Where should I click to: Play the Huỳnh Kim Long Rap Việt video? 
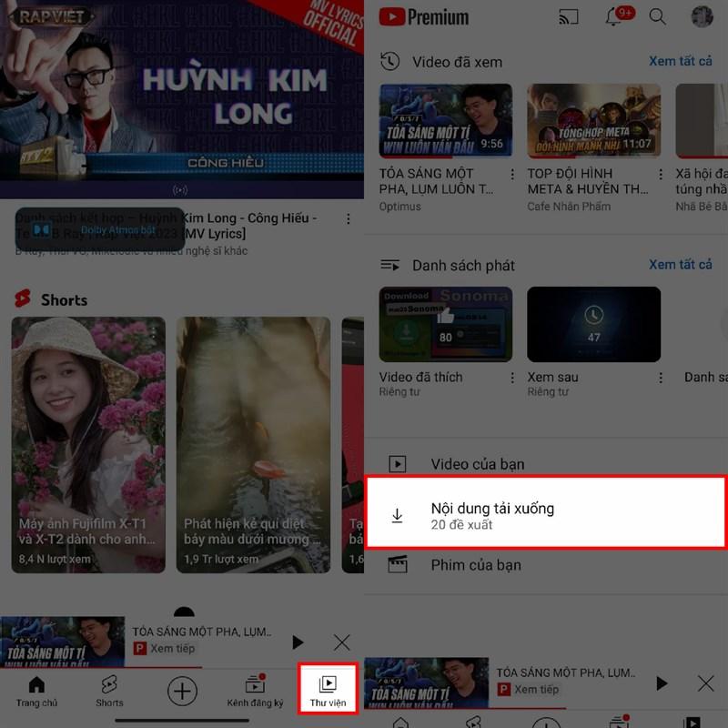pos(182,99)
